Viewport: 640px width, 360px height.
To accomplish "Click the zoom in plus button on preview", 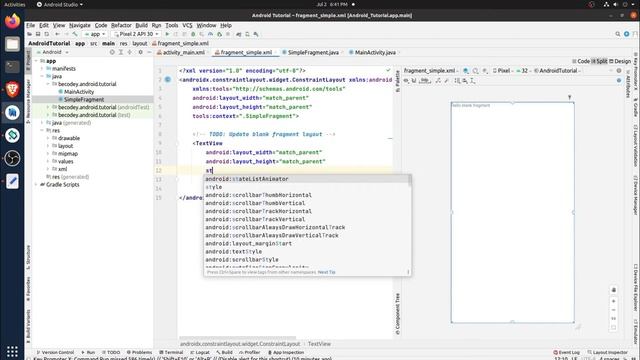I will (613, 301).
